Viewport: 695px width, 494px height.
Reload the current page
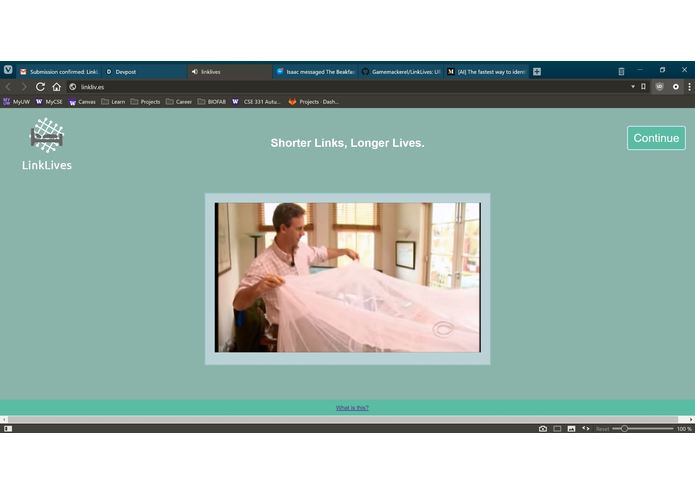40,87
